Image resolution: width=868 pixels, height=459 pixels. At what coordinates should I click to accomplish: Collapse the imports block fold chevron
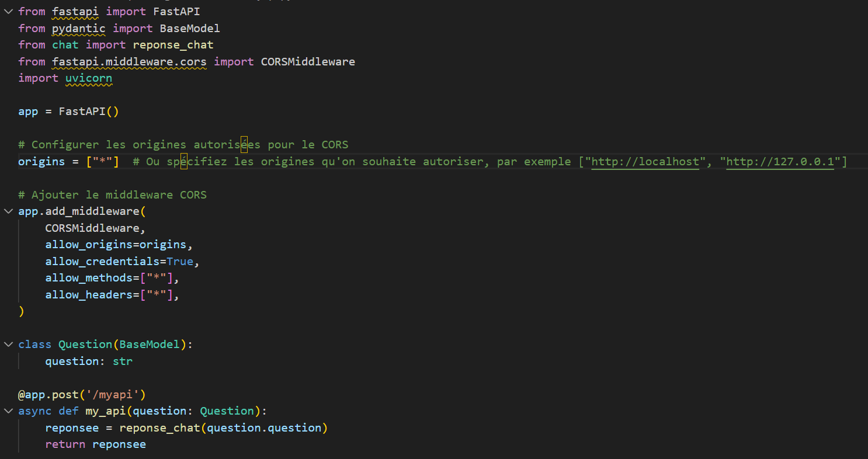8,12
